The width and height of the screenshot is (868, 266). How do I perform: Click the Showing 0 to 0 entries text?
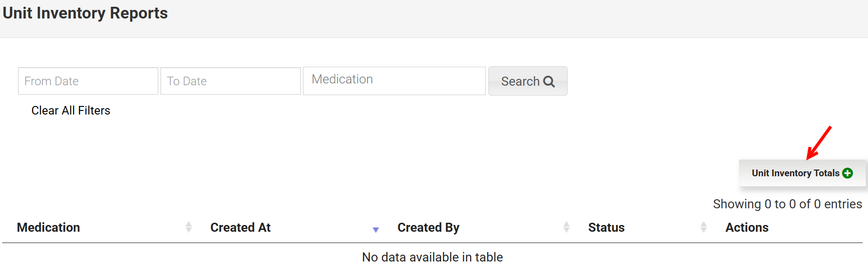click(x=787, y=204)
